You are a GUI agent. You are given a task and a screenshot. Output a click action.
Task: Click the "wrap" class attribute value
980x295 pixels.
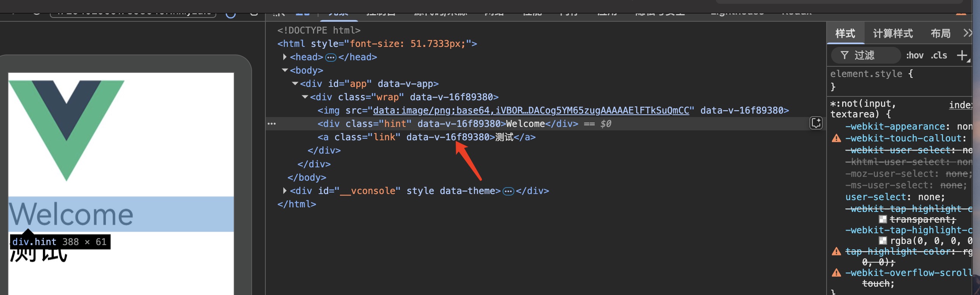[x=388, y=97]
